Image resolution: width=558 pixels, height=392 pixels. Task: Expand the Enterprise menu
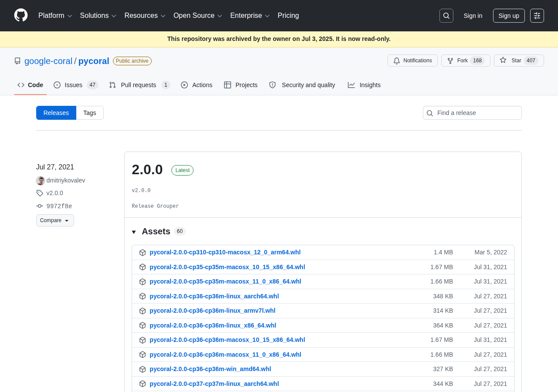tap(250, 16)
